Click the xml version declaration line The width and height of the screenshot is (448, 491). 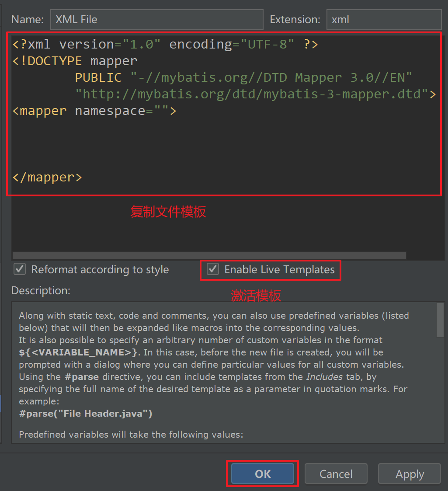165,44
